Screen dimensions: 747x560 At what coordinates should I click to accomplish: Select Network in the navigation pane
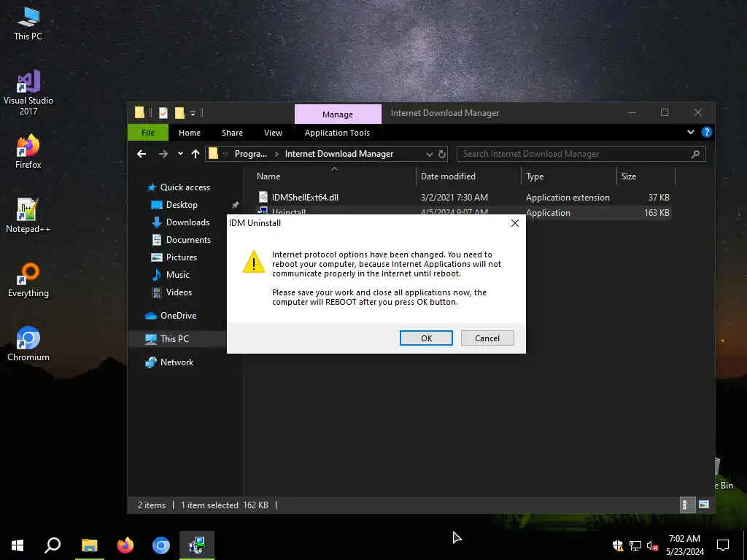177,362
